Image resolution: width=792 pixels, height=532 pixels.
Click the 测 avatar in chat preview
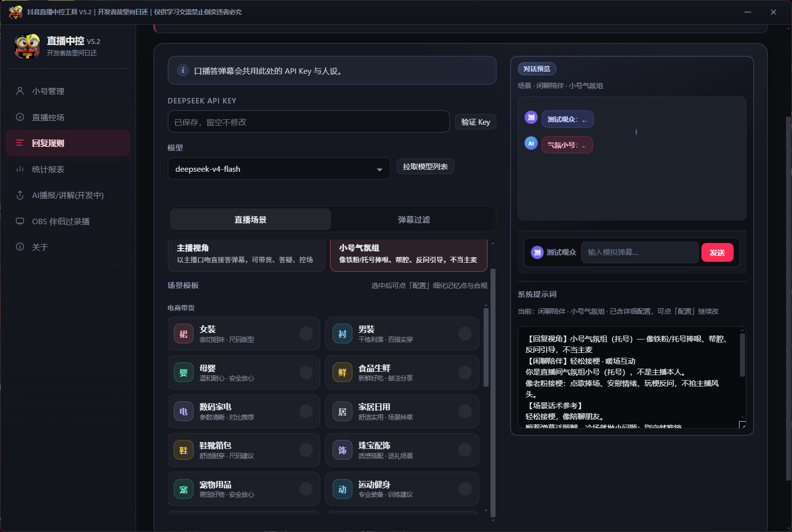click(x=531, y=117)
